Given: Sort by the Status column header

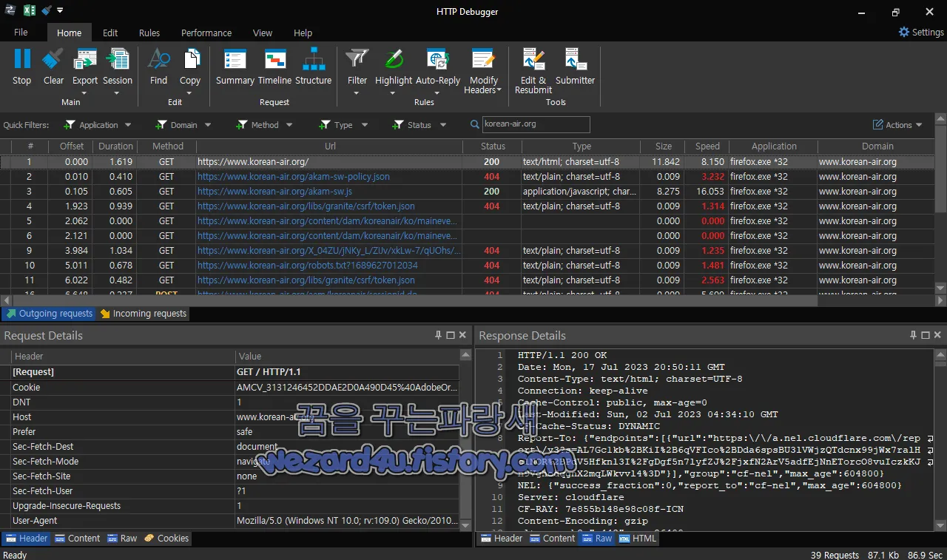Looking at the screenshot, I should pos(493,146).
